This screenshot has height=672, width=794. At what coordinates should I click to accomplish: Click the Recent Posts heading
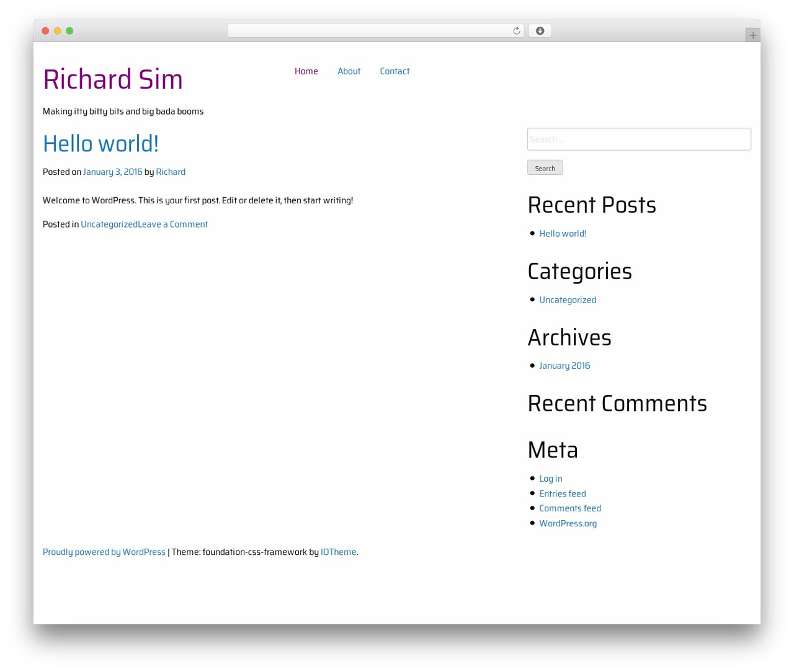(592, 205)
